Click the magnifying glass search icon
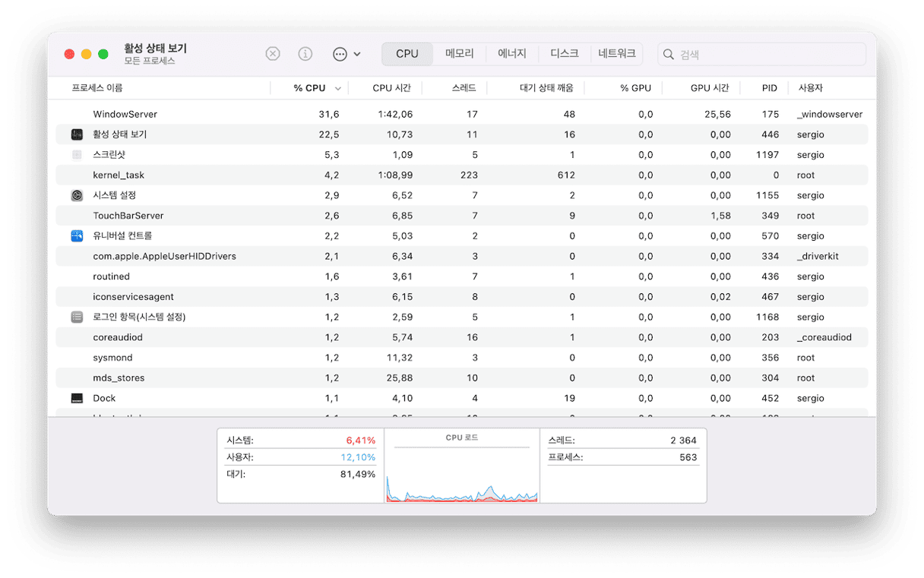Image resolution: width=924 pixels, height=578 pixels. [669, 55]
